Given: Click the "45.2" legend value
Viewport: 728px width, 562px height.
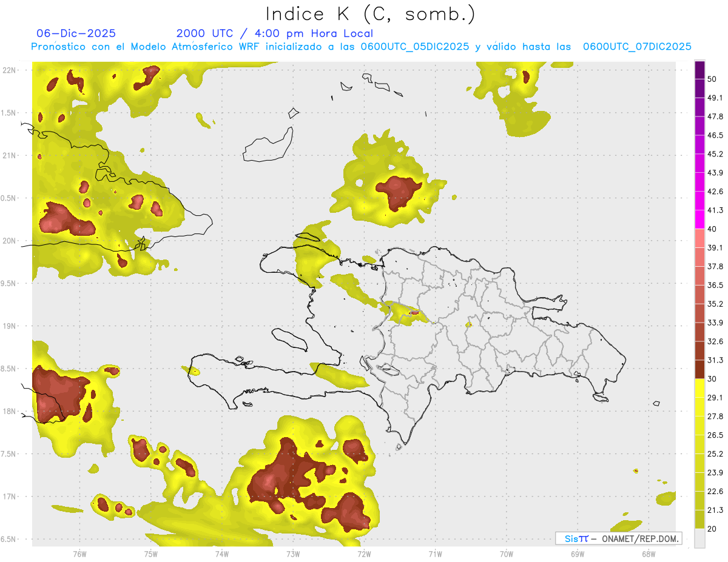Looking at the screenshot, I should tap(715, 154).
